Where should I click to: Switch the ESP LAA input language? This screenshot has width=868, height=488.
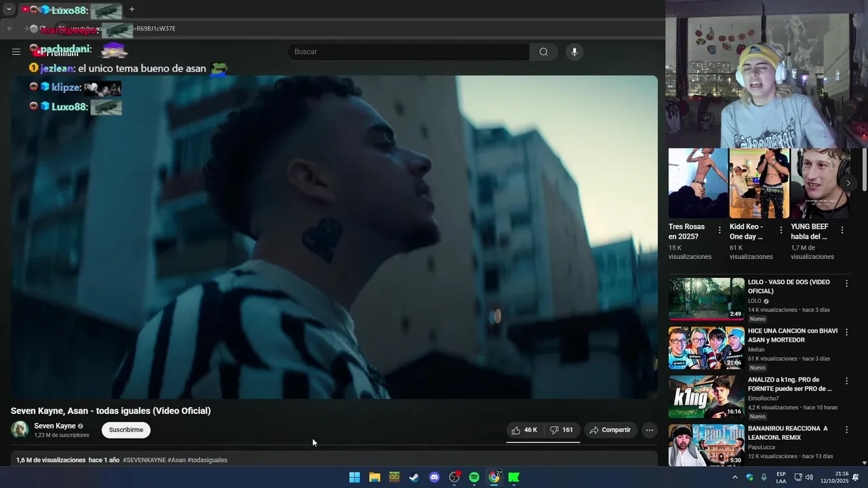pyautogui.click(x=781, y=477)
